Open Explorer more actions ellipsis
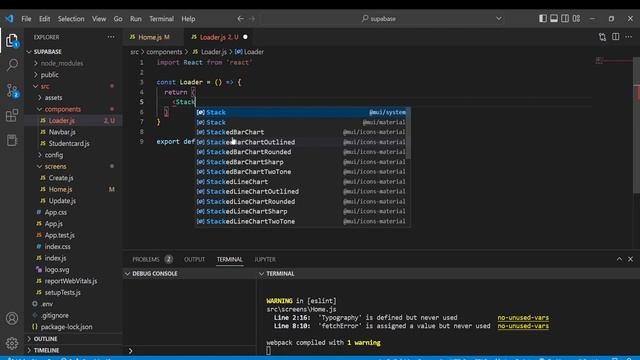 pos(111,37)
